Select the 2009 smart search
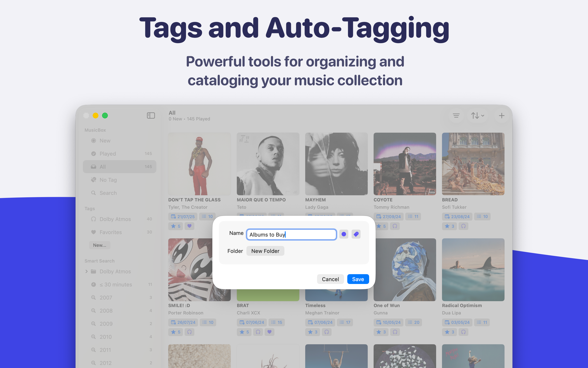This screenshot has height=368, width=588. tap(120, 324)
